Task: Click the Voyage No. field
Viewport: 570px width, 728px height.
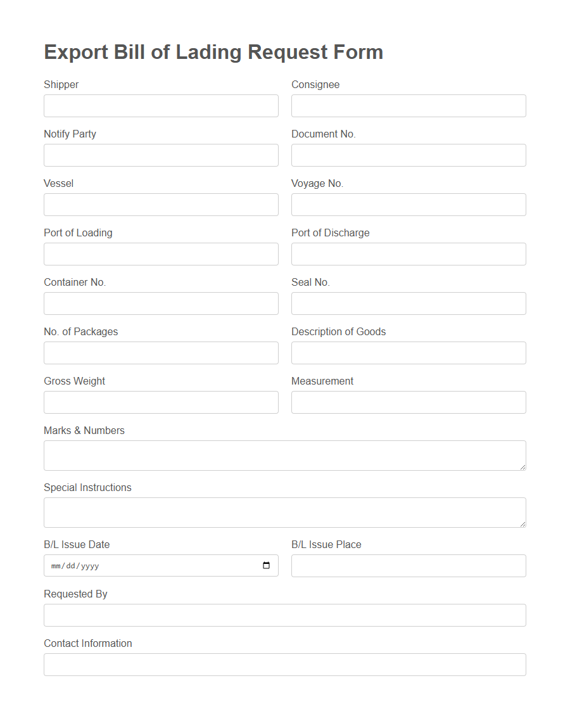Action: tap(408, 205)
